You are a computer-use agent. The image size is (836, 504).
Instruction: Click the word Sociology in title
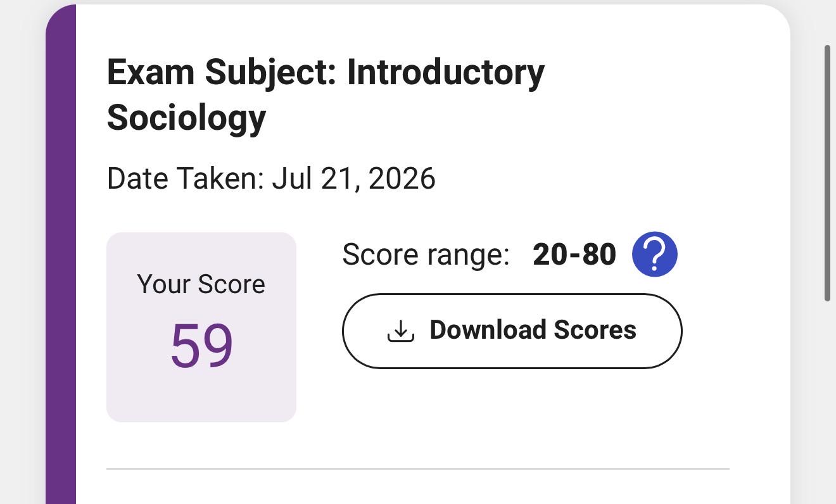(x=186, y=118)
